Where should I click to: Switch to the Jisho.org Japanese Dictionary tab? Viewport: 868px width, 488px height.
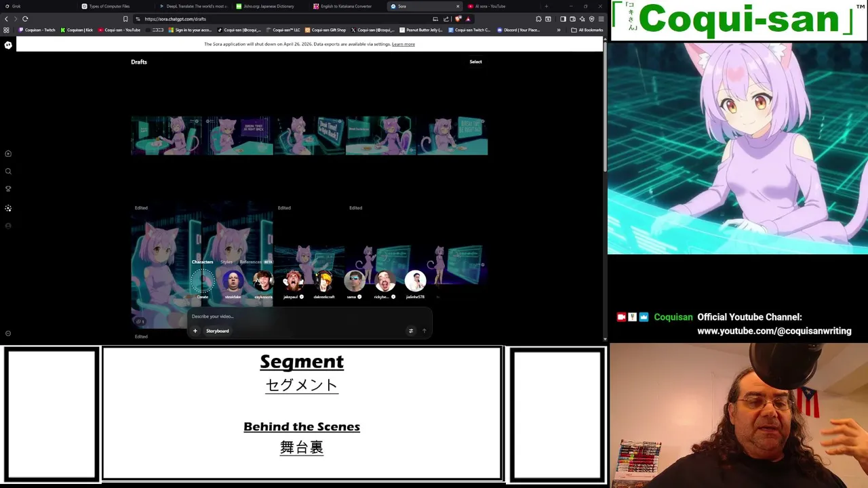click(270, 6)
